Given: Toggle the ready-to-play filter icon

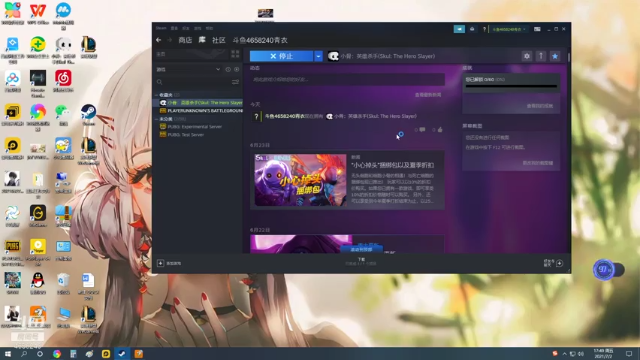Looking at the screenshot, I should coord(236,69).
